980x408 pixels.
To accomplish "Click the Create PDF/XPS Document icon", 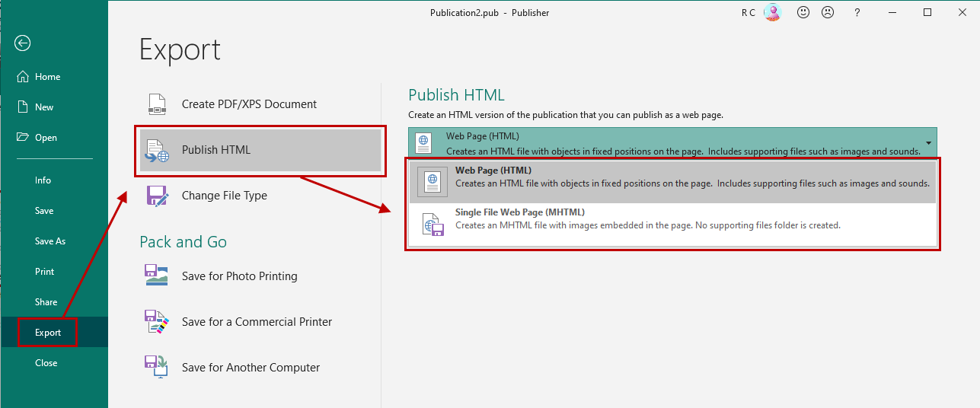I will [x=157, y=104].
